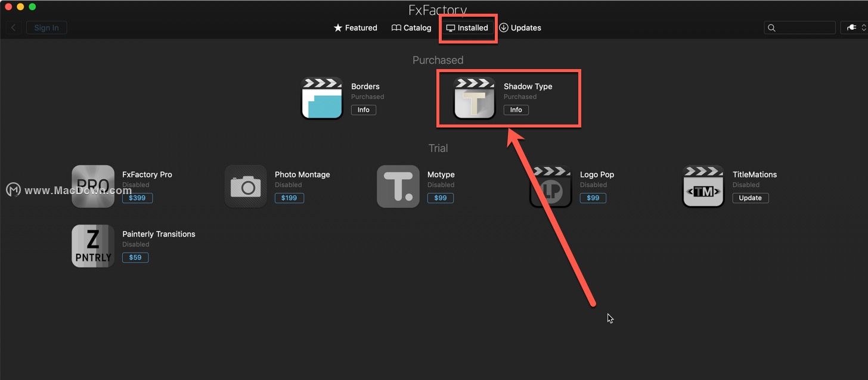This screenshot has height=380, width=868.
Task: Select the Shadow Type plugin icon
Action: (x=475, y=98)
